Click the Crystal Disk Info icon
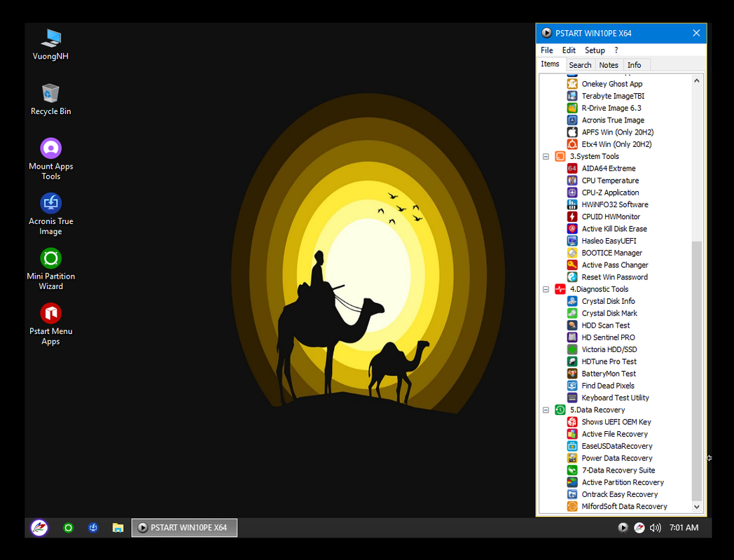The image size is (734, 560). point(572,301)
